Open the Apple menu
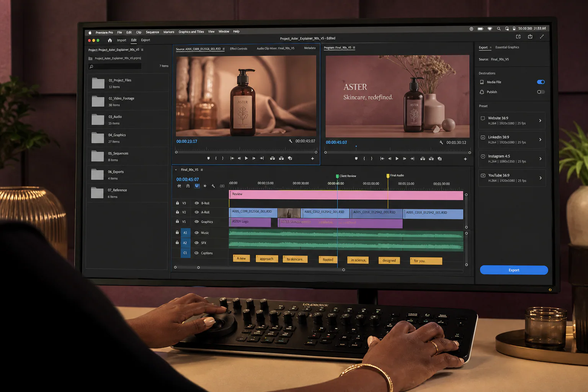 coord(90,33)
